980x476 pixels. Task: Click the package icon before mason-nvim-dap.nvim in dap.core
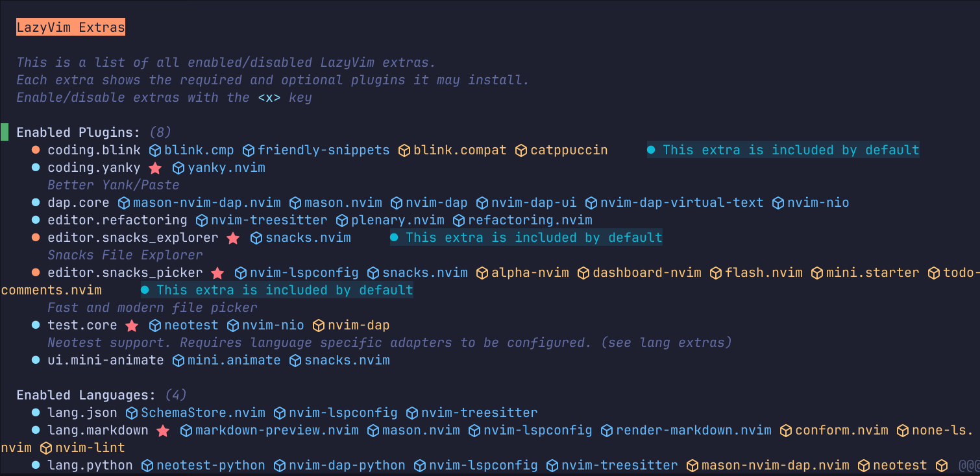tap(124, 203)
